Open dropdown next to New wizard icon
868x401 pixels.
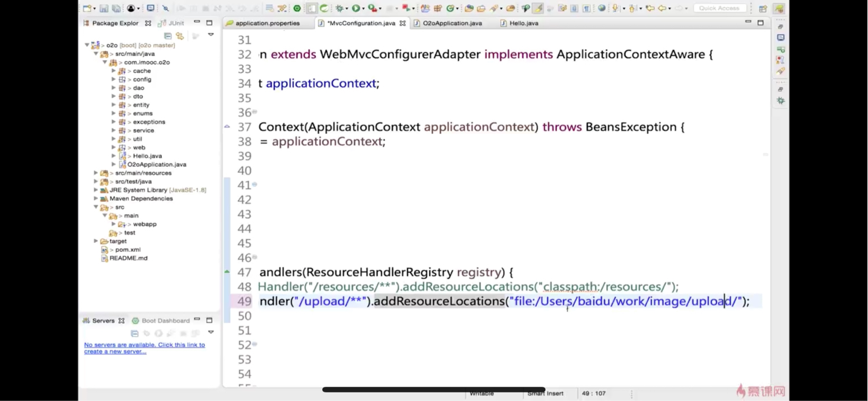tap(94, 9)
